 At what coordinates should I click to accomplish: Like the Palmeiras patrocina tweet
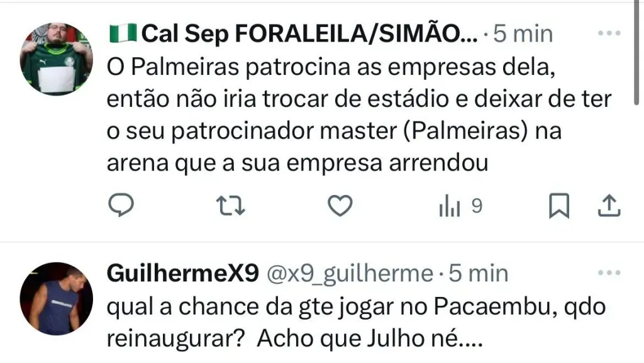click(340, 205)
